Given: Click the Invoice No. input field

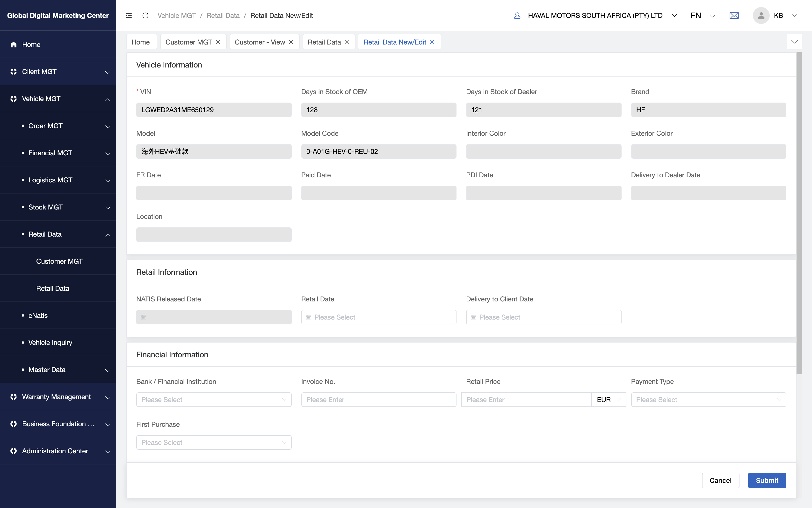Looking at the screenshot, I should tap(378, 399).
